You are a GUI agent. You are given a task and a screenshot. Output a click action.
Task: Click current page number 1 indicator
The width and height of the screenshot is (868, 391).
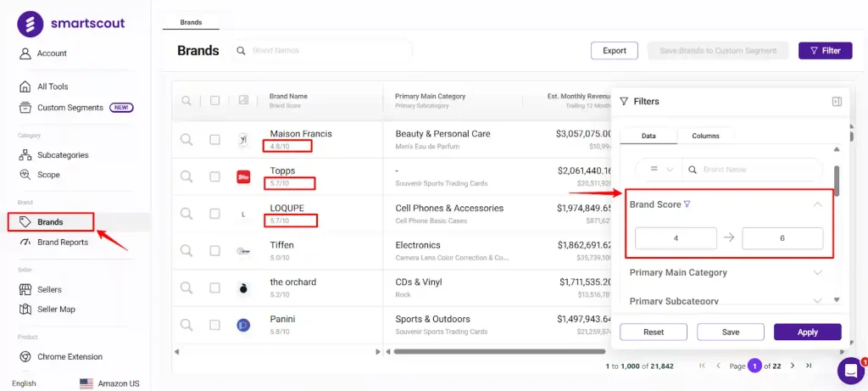coord(754,366)
